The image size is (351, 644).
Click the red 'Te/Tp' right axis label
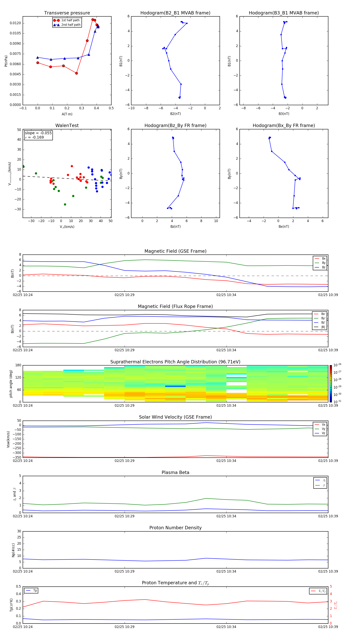(x=336, y=605)
